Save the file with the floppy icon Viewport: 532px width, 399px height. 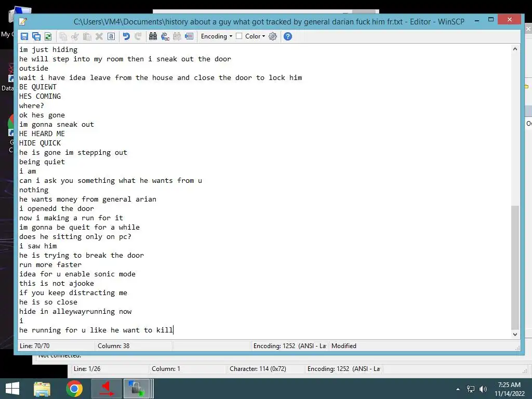pos(24,36)
